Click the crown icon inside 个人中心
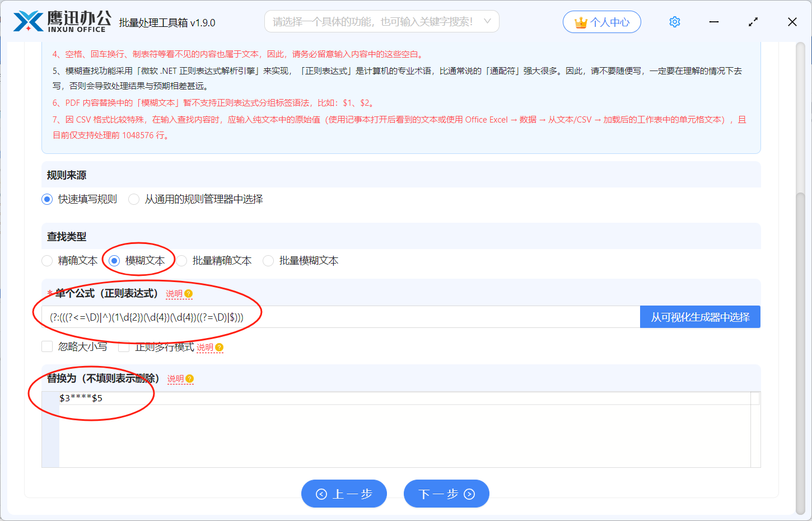The image size is (812, 521). coord(581,21)
